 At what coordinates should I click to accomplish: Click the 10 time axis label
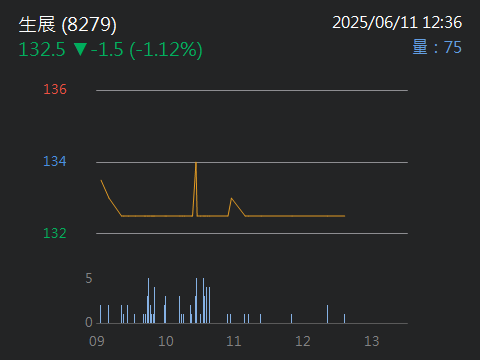[x=166, y=341]
